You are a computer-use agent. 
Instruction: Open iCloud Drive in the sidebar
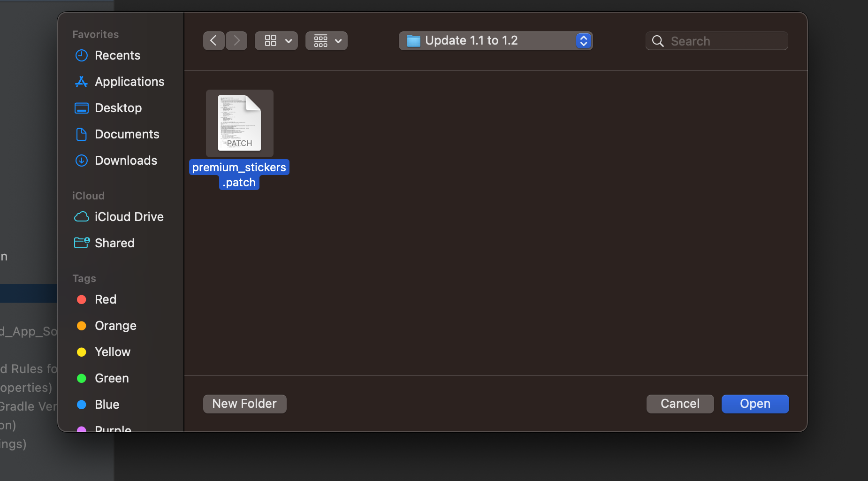point(129,217)
